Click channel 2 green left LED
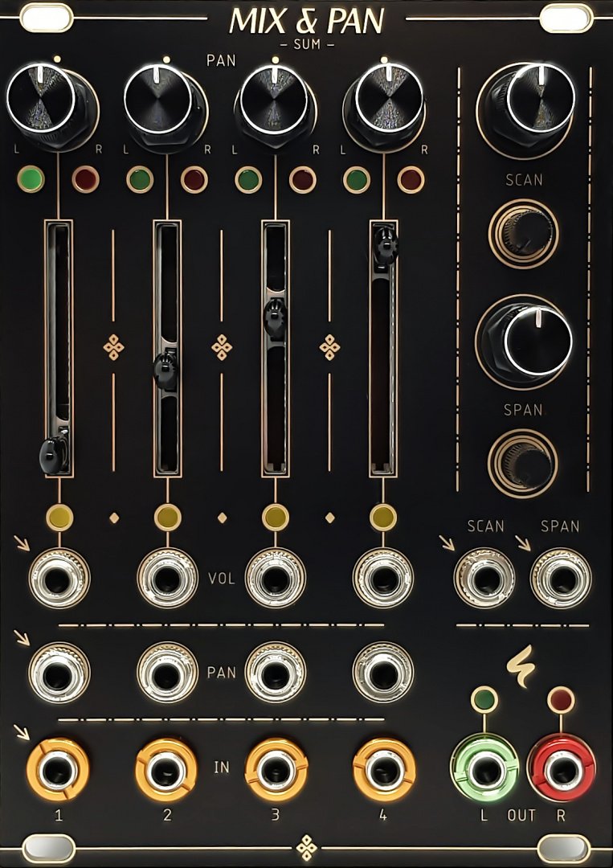This screenshot has height=868, width=613. [140, 179]
